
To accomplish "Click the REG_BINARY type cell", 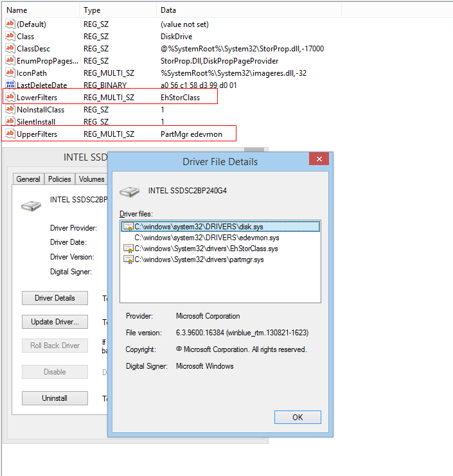I will tap(105, 85).
